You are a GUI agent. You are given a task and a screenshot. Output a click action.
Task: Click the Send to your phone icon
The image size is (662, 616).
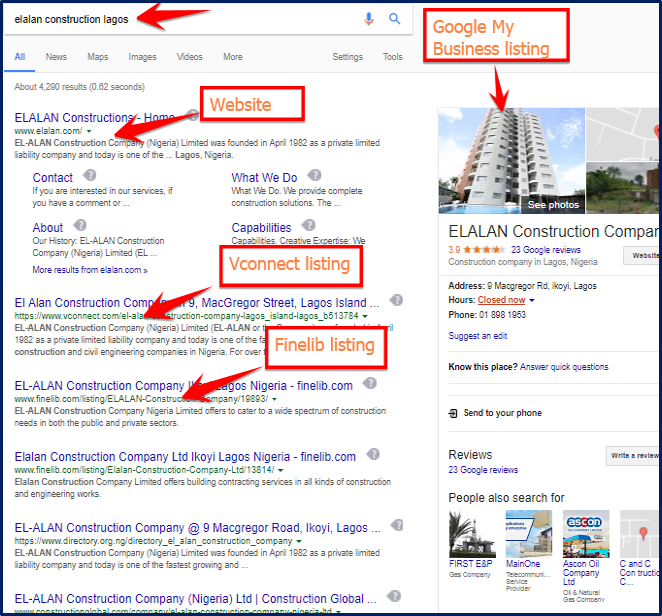453,413
